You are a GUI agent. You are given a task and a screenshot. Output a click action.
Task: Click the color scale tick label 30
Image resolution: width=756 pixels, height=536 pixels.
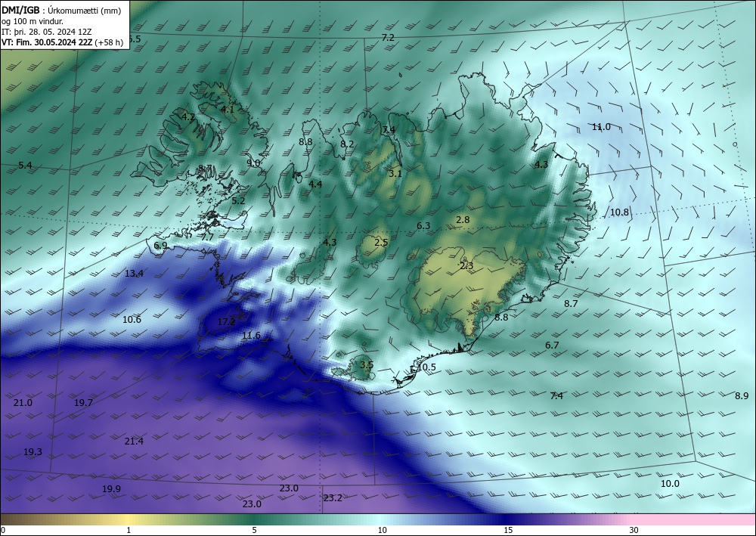tap(634, 530)
